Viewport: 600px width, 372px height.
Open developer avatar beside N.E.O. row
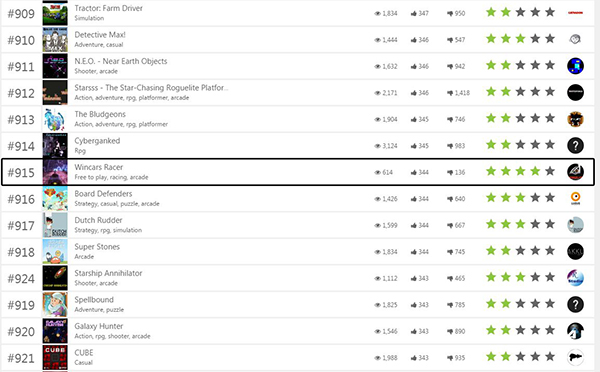click(x=575, y=66)
